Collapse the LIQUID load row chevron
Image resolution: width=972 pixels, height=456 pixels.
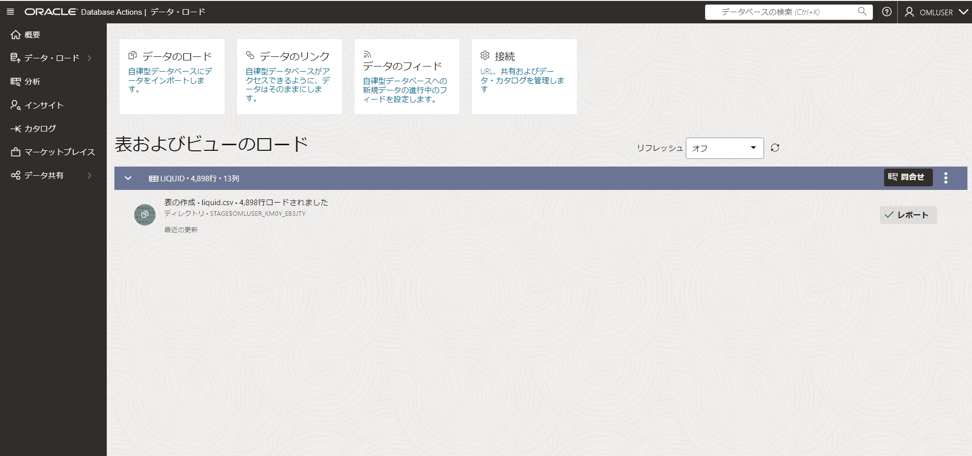point(128,178)
